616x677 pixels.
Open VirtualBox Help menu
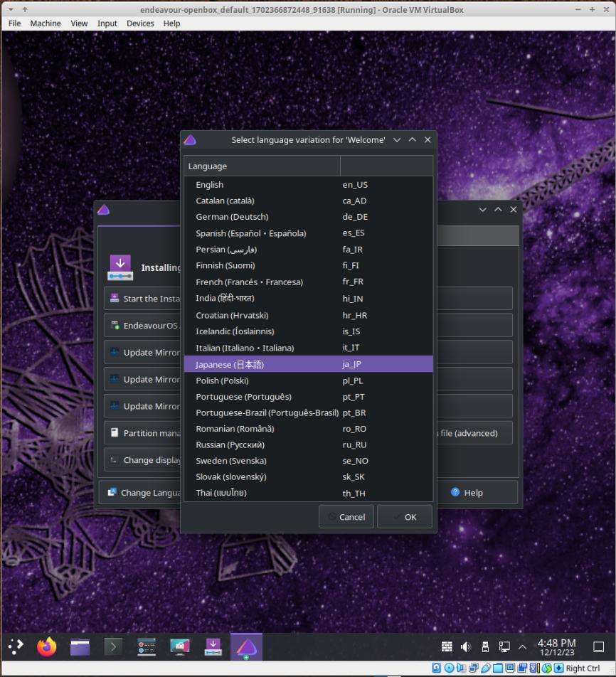coord(171,23)
